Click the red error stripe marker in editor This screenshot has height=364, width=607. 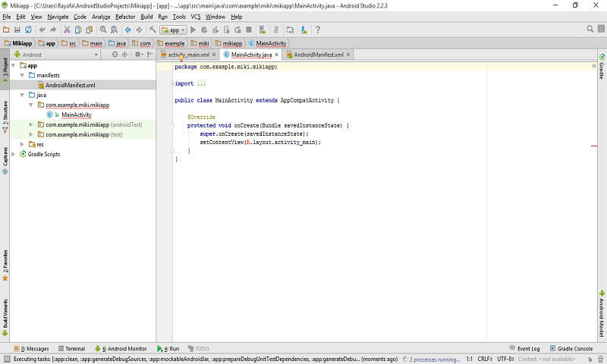coord(594,146)
